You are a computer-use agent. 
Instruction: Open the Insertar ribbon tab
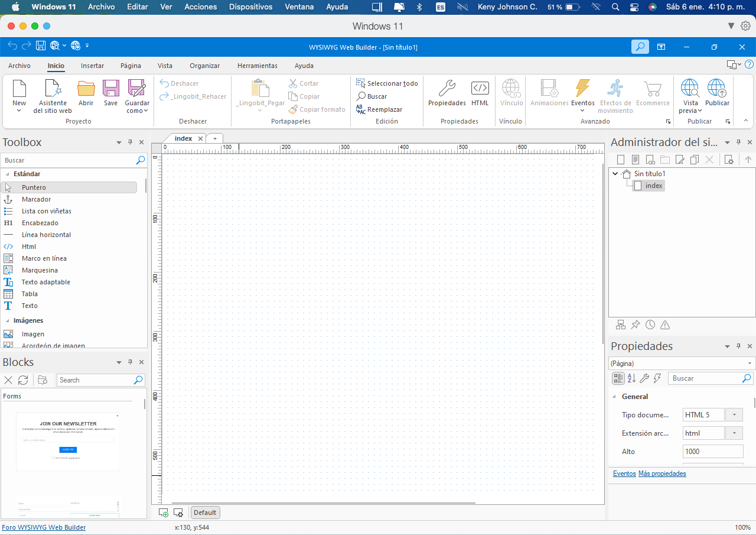92,66
